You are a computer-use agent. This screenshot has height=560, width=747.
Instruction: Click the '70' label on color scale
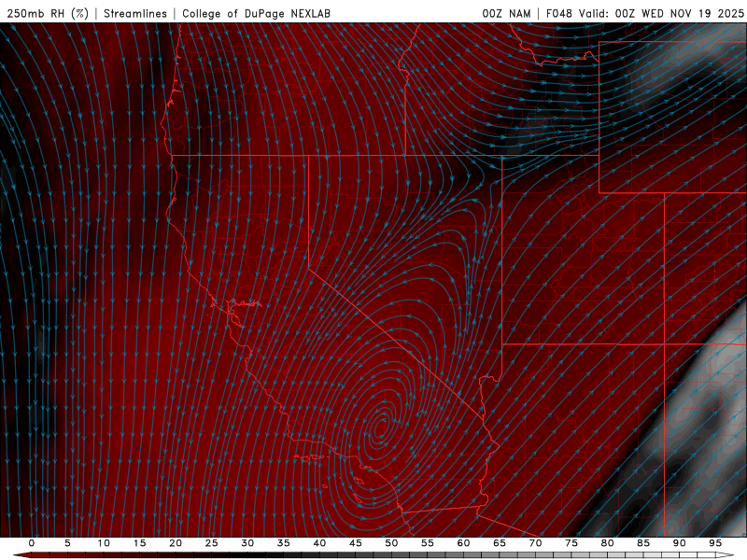(535, 543)
